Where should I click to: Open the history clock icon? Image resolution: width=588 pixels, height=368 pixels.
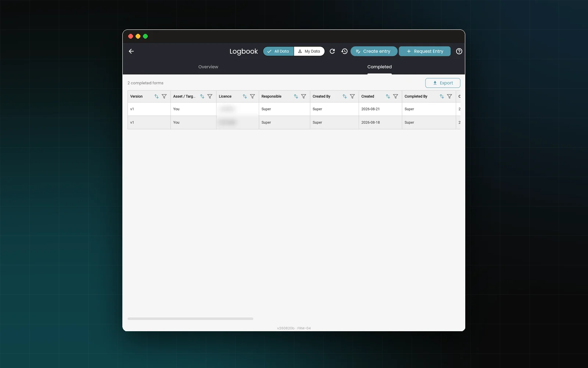click(x=344, y=51)
